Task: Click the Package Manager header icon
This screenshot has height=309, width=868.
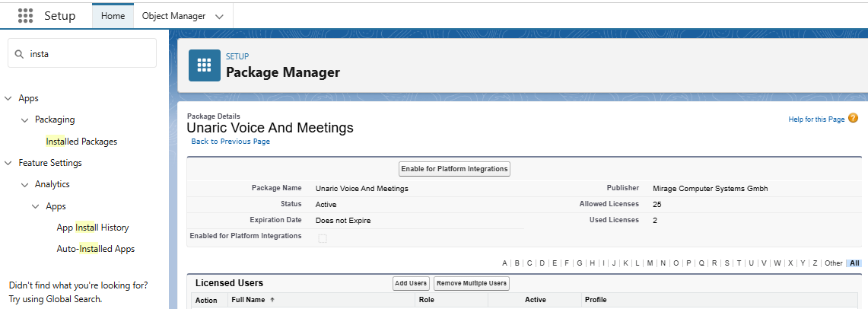Action: pyautogui.click(x=204, y=65)
